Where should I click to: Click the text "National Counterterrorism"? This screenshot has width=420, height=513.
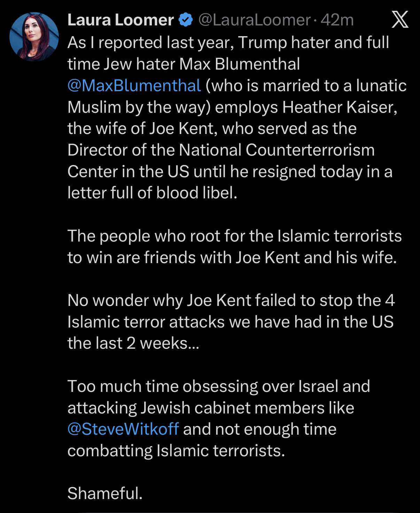tap(277, 150)
